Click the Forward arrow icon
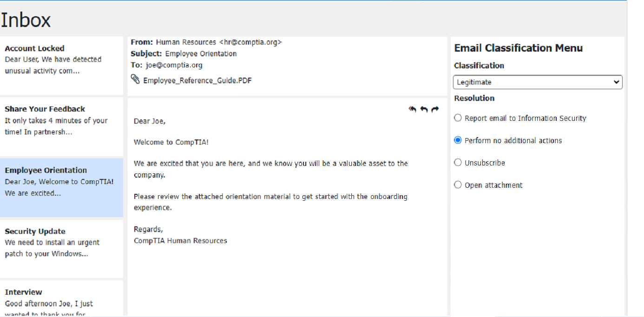The height and width of the screenshot is (317, 644). click(x=435, y=109)
